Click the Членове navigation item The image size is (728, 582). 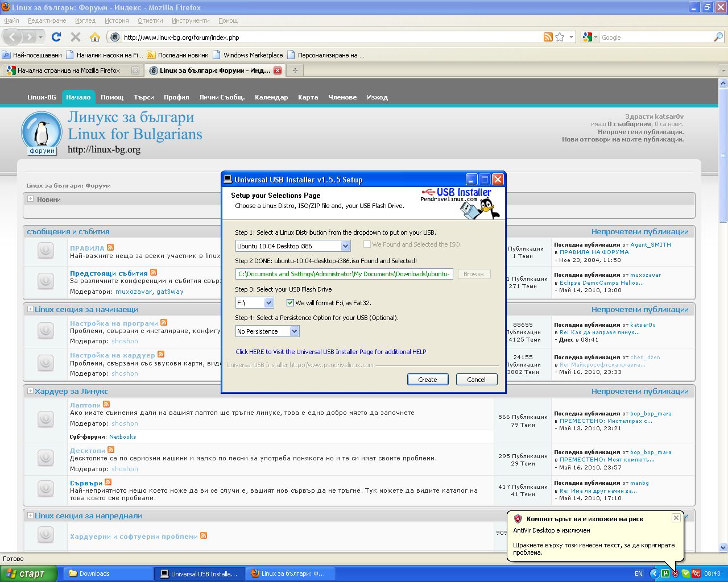(342, 97)
